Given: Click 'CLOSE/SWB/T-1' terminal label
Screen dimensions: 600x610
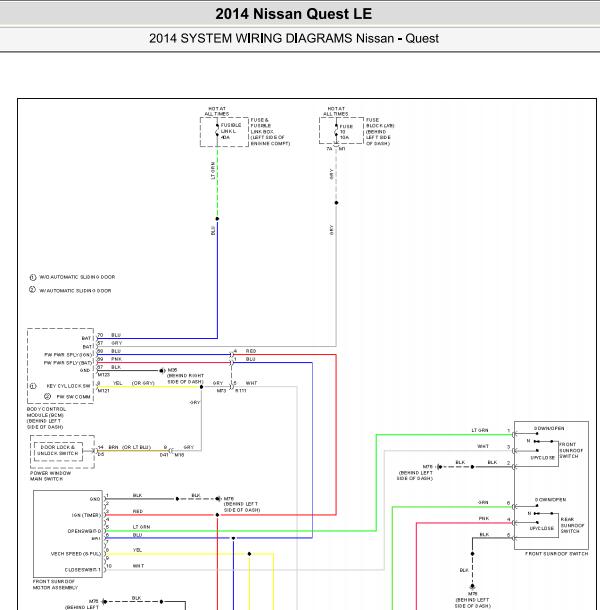Looking at the screenshot, I should point(82,570).
